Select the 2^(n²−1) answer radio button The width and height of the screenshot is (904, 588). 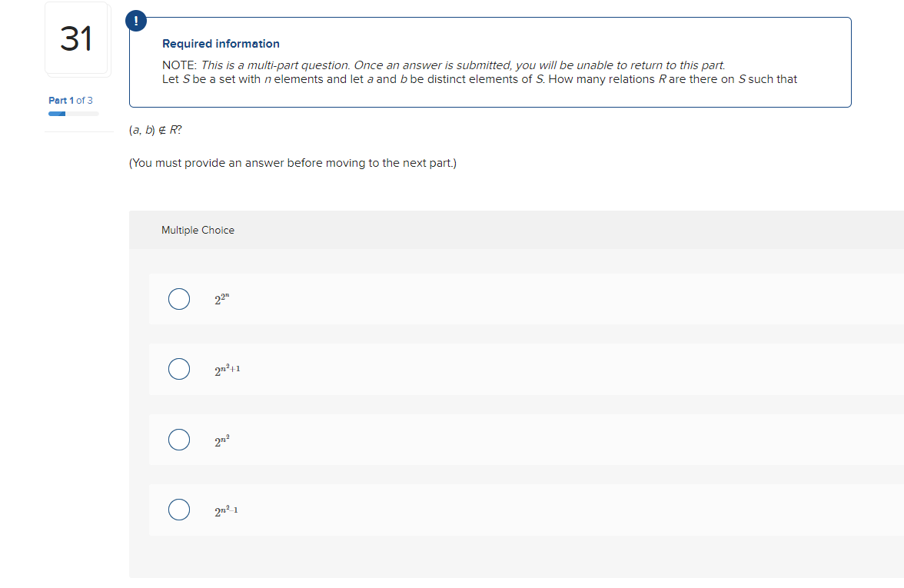[x=179, y=510]
